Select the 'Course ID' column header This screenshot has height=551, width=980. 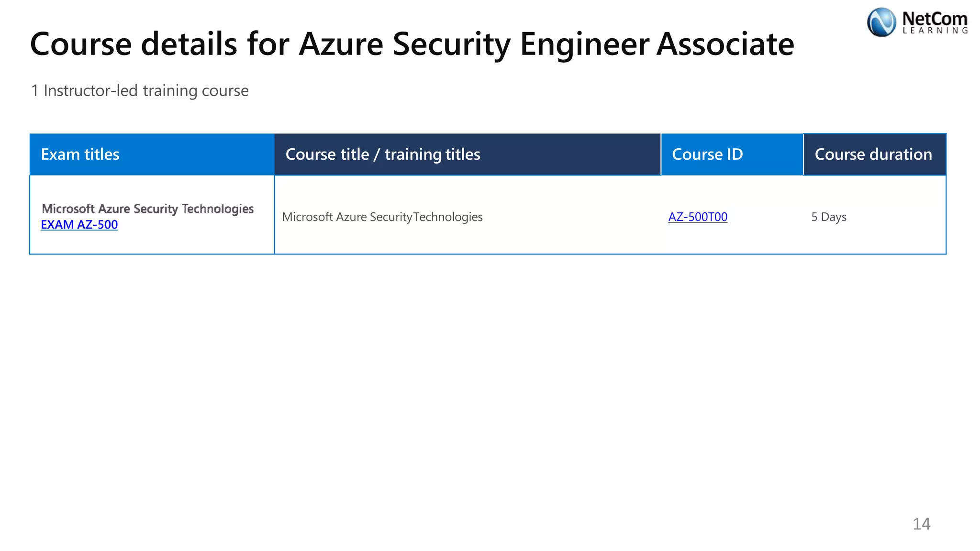pos(732,154)
